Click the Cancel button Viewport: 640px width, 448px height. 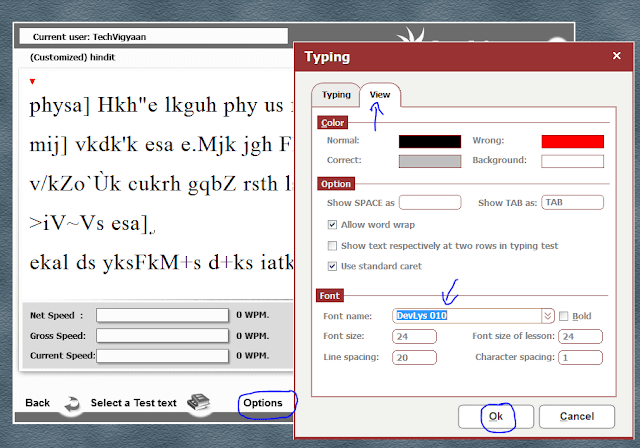tap(577, 417)
